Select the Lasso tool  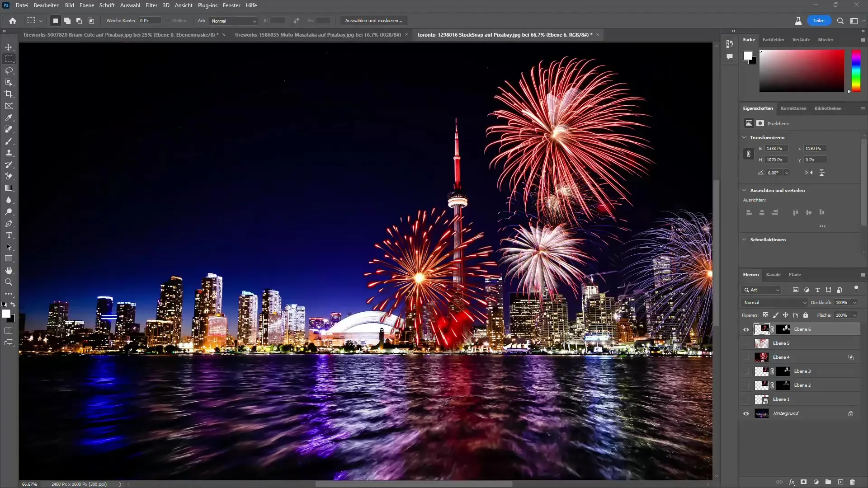[x=9, y=70]
